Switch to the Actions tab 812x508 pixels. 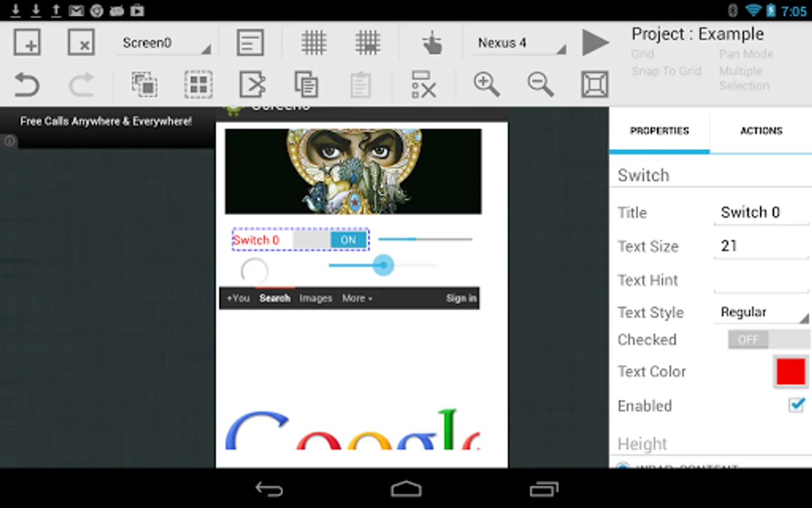pos(761,130)
